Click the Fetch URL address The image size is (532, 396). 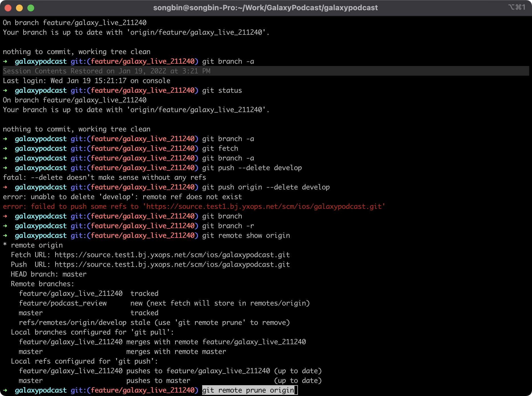pos(172,255)
